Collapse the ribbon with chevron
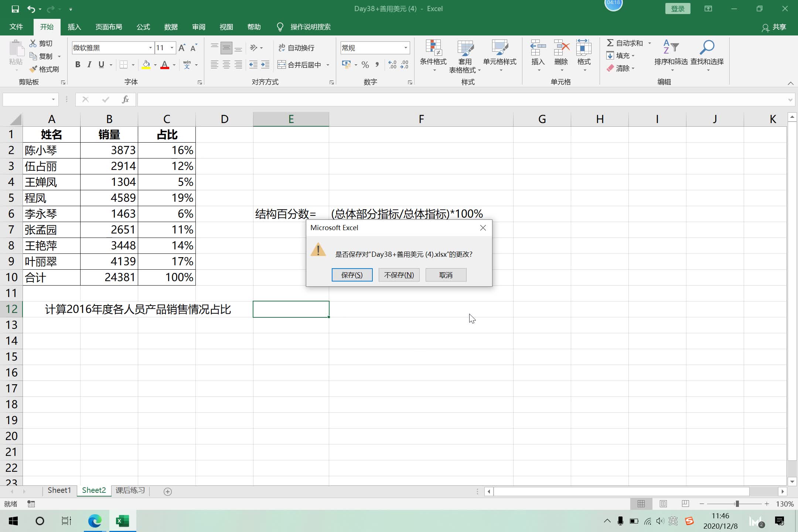Viewport: 798px width, 532px height. pos(790,83)
